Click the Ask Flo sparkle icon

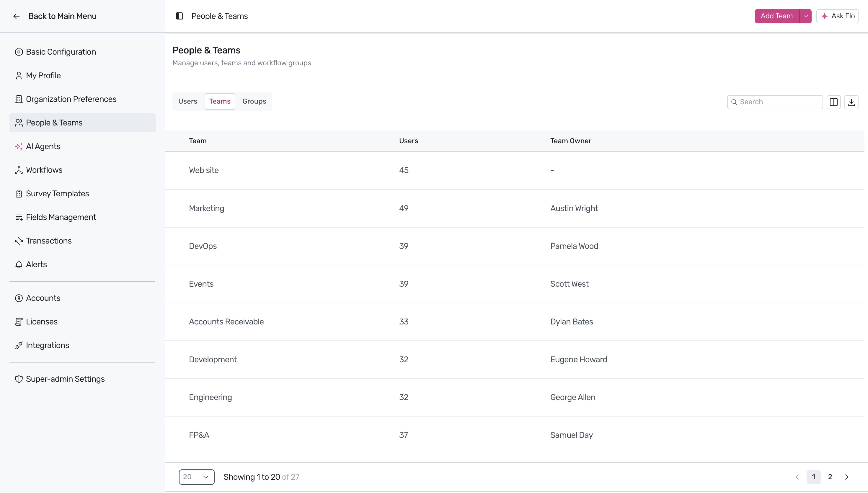pos(825,16)
